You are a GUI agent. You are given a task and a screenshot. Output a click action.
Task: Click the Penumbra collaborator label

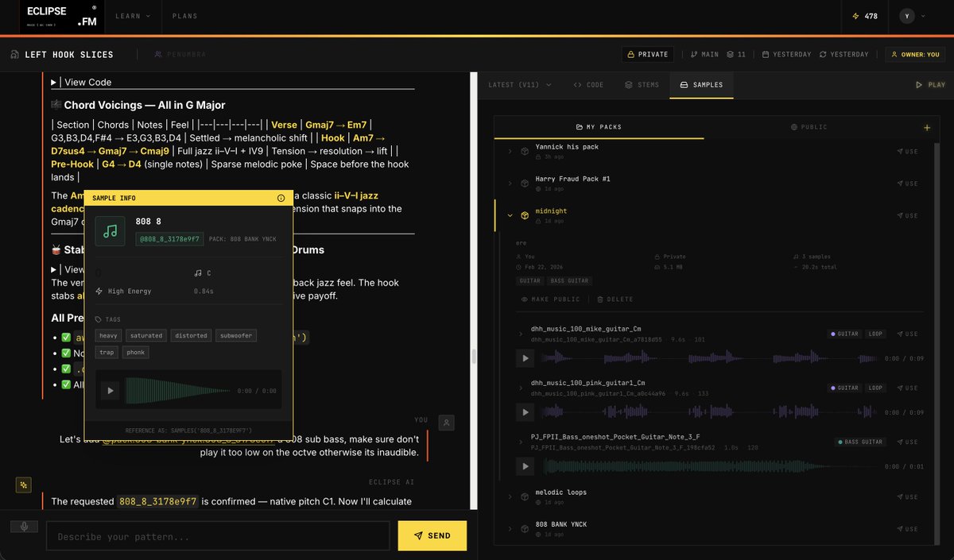pos(180,55)
